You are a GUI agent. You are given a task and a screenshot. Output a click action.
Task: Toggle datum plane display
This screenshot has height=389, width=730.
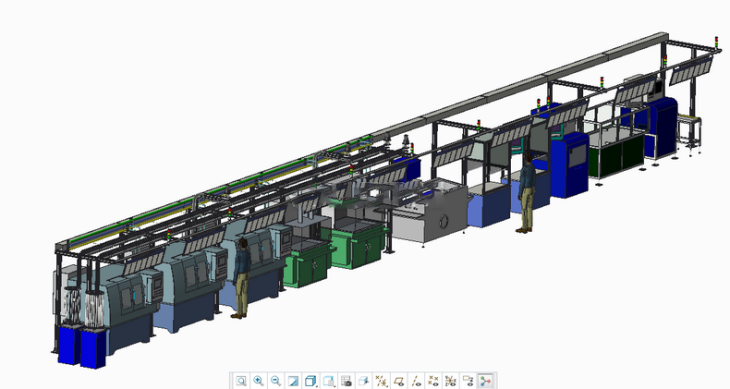tap(399, 381)
